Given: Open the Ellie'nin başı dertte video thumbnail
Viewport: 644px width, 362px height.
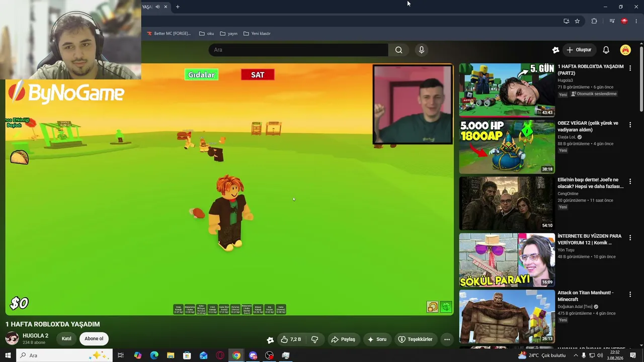Looking at the screenshot, I should (x=507, y=203).
